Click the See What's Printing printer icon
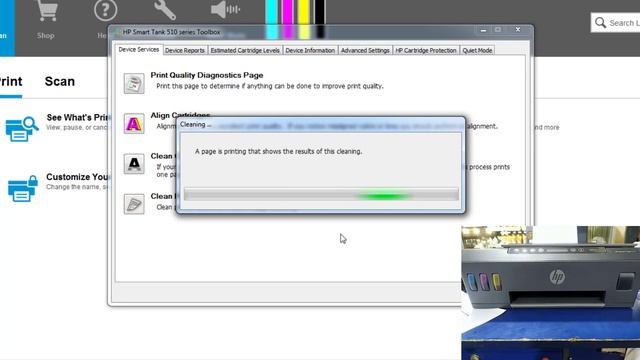The width and height of the screenshot is (640, 360). pos(22,129)
